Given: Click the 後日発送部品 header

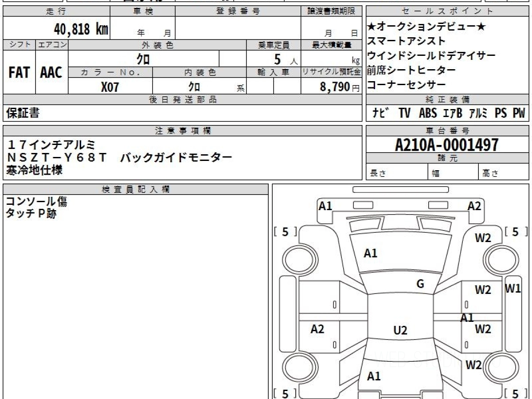Looking at the screenshot, I should click(x=183, y=100).
